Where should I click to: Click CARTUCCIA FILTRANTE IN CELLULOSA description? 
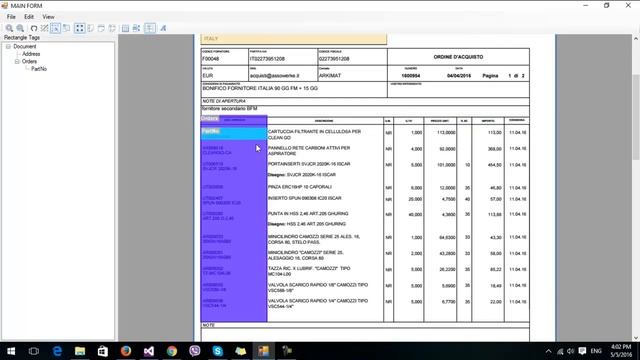[x=314, y=134]
